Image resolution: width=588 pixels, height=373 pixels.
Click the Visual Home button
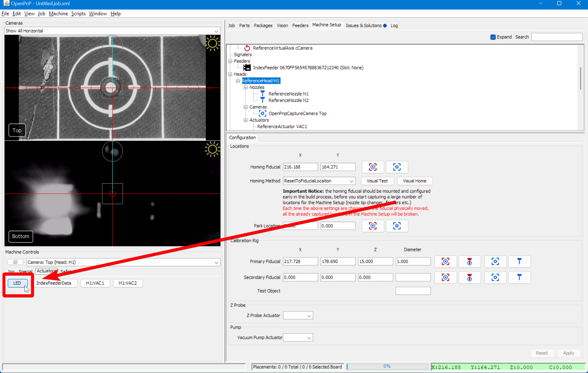pos(415,181)
